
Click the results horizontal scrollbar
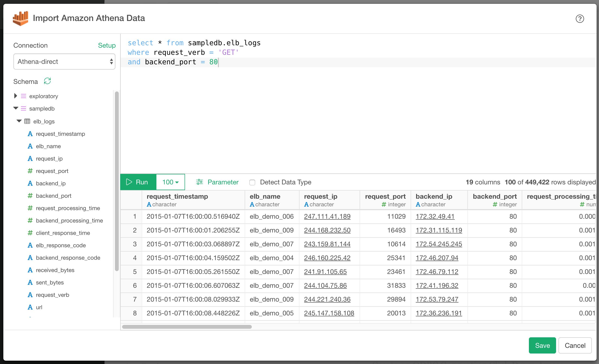pyautogui.click(x=187, y=327)
